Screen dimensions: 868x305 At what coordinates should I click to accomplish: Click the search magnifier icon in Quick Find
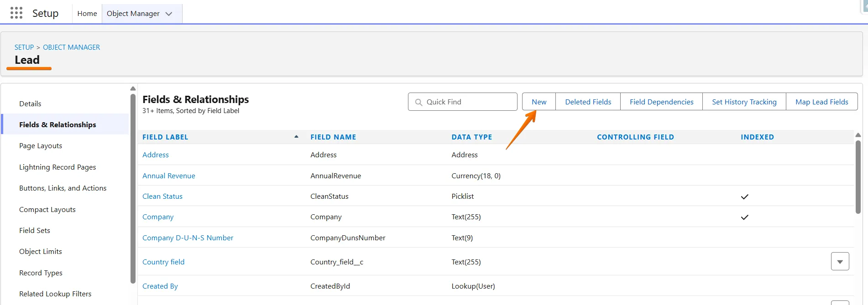click(418, 102)
